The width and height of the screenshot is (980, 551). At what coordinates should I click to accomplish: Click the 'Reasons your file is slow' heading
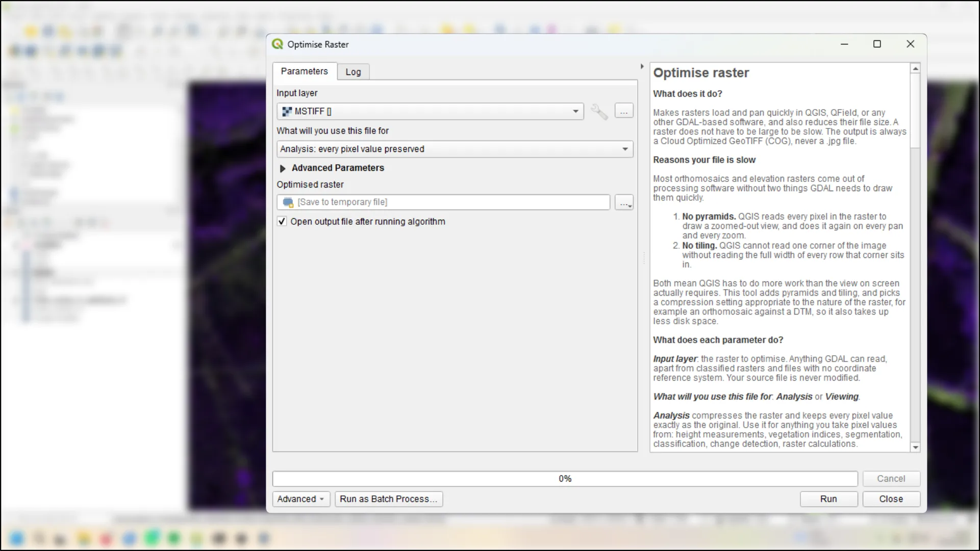point(704,160)
